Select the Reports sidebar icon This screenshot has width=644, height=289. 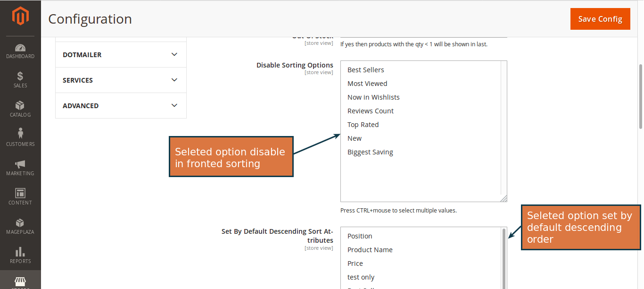pyautogui.click(x=20, y=255)
